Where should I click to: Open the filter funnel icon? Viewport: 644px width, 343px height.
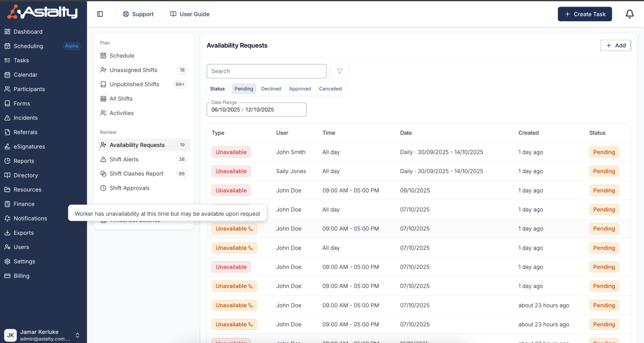[339, 71]
